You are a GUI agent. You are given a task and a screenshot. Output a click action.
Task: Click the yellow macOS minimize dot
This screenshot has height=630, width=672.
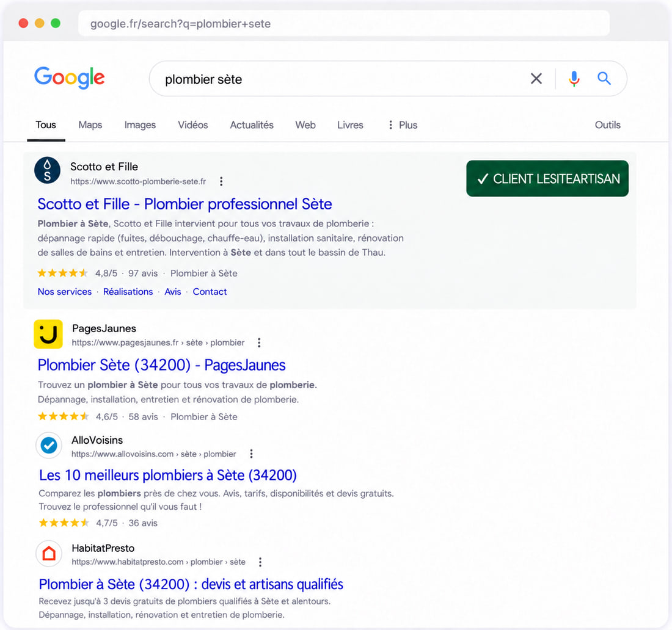[x=40, y=23]
